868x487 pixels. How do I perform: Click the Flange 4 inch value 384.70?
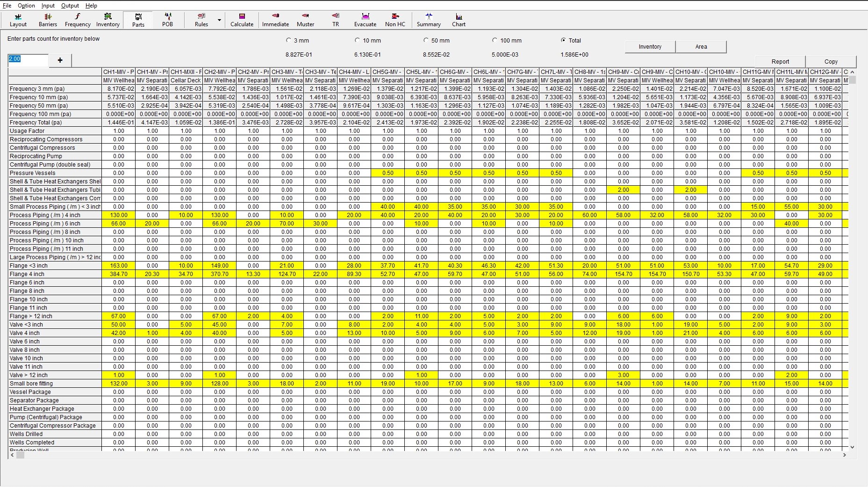[119, 274]
